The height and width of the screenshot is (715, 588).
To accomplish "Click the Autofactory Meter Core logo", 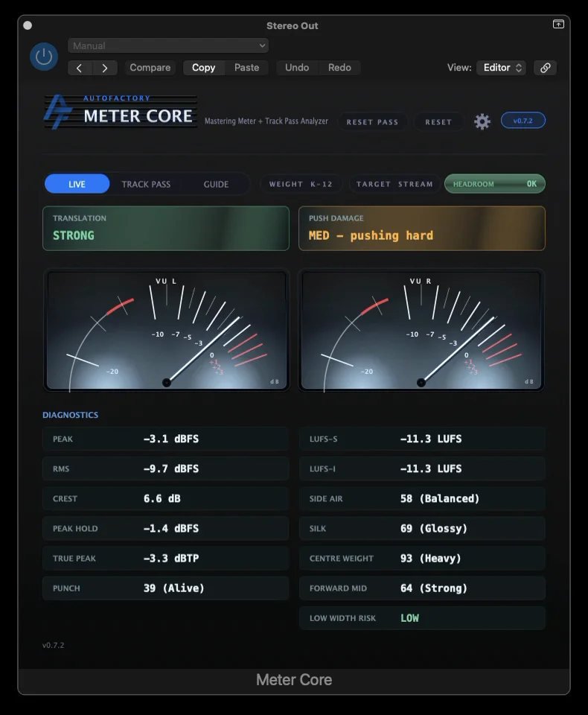I will tap(121, 112).
